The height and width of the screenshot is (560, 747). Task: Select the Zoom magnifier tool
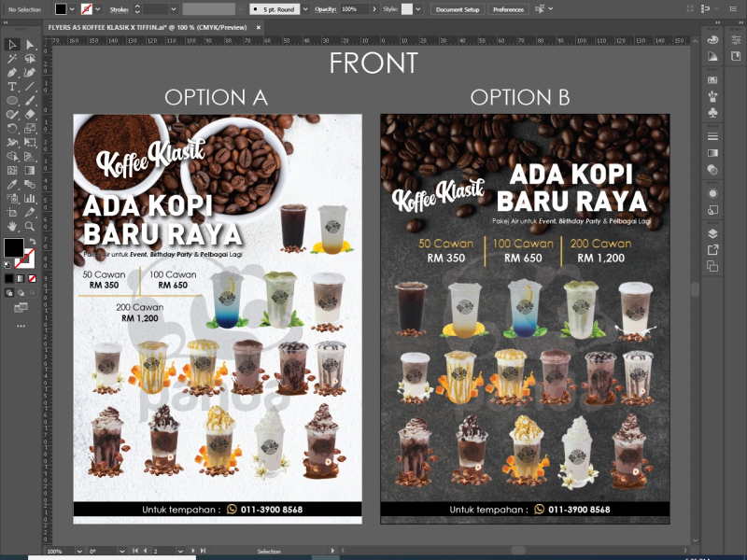30,226
